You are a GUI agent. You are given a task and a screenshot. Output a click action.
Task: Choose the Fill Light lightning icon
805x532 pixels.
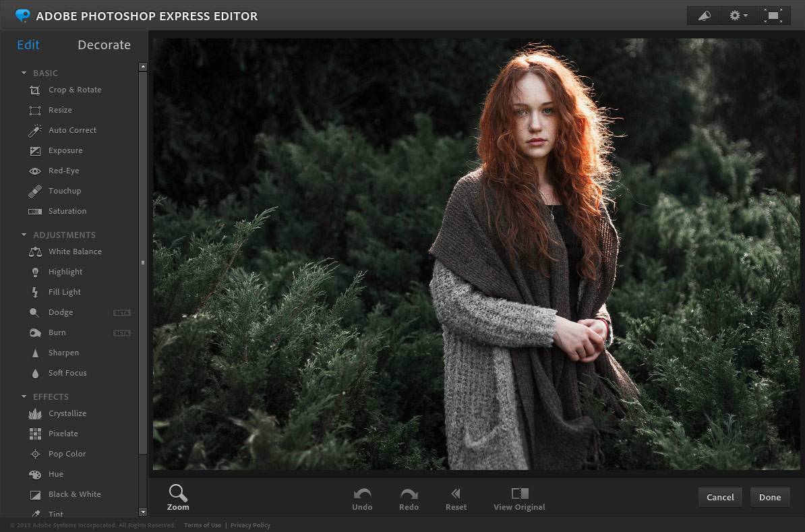tap(35, 292)
